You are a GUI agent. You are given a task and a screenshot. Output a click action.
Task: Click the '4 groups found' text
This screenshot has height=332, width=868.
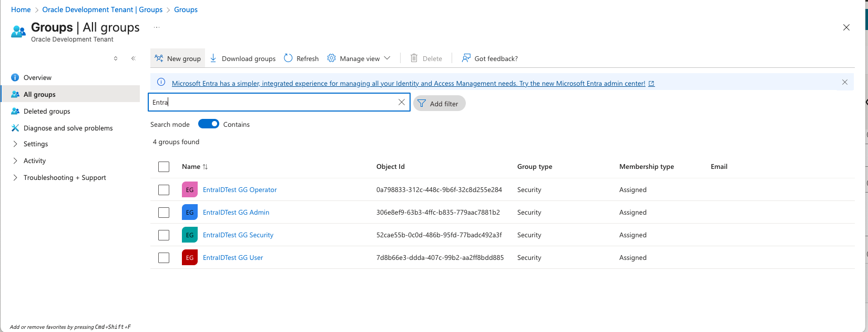click(x=176, y=142)
